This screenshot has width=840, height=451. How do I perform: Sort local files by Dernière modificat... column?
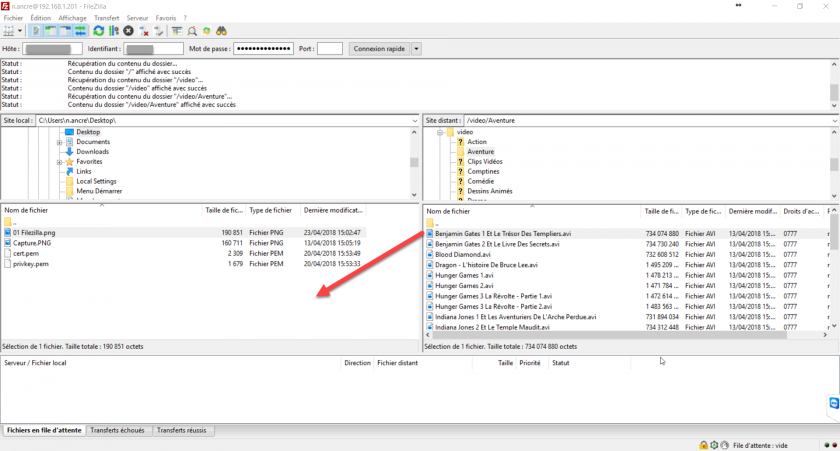coord(333,211)
